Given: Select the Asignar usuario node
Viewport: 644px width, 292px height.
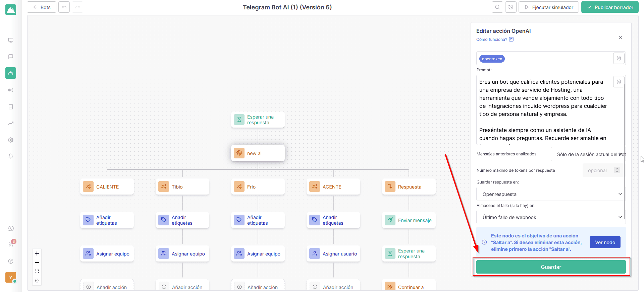Looking at the screenshot, I should (x=333, y=253).
